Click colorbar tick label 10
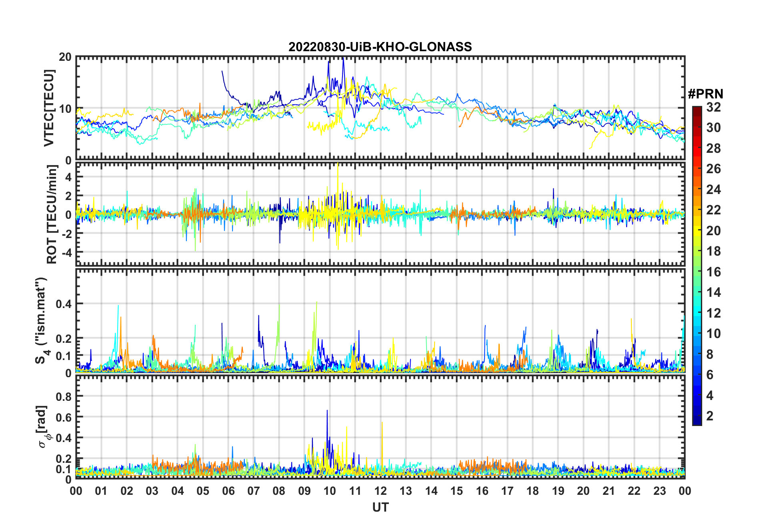 [x=713, y=334]
